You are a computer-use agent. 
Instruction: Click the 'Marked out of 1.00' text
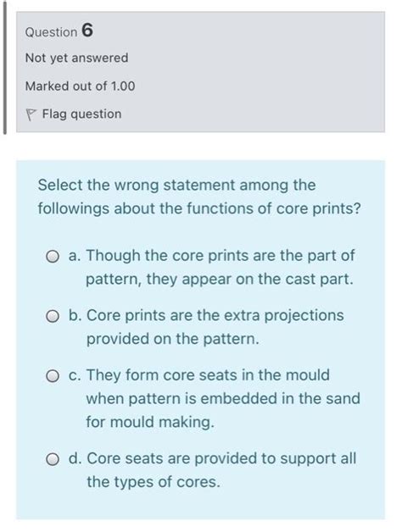[x=81, y=86]
